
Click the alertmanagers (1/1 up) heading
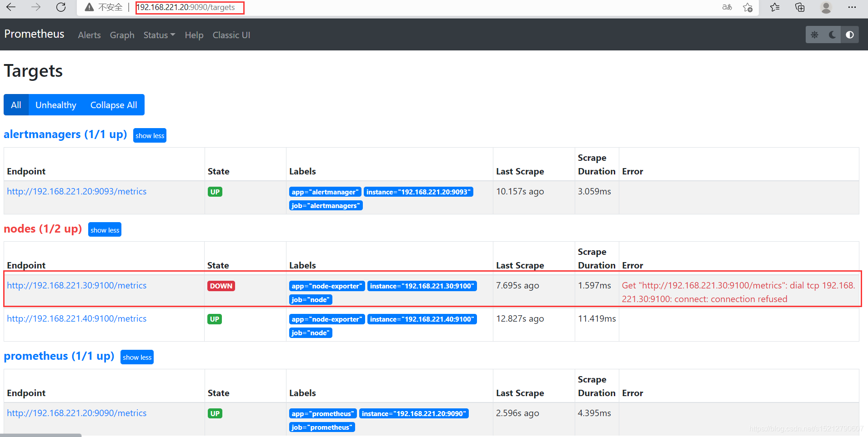[x=65, y=134]
